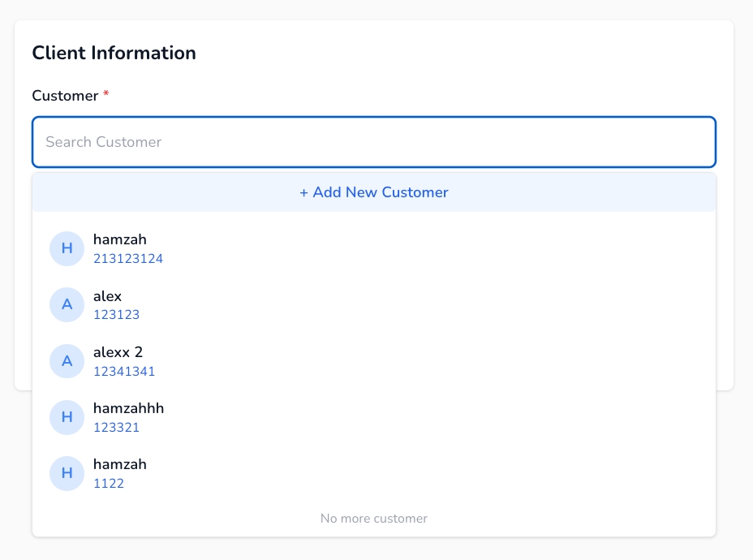Click the number 213123124

click(127, 259)
